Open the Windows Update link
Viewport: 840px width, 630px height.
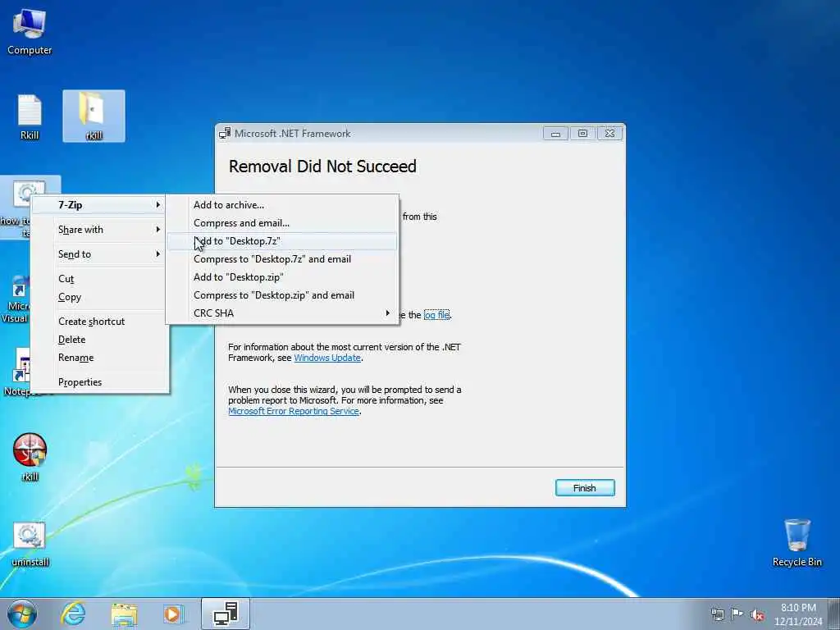point(327,358)
